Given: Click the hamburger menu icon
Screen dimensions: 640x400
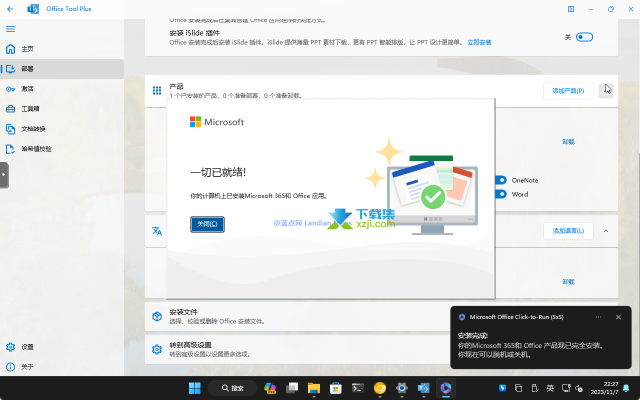Looking at the screenshot, I should tap(11, 28).
